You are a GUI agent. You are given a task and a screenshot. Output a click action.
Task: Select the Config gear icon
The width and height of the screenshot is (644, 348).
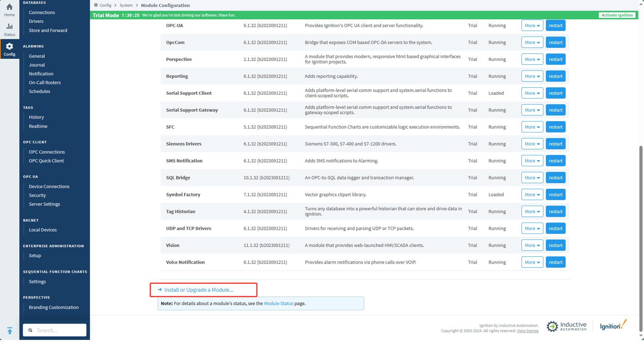pos(9,47)
